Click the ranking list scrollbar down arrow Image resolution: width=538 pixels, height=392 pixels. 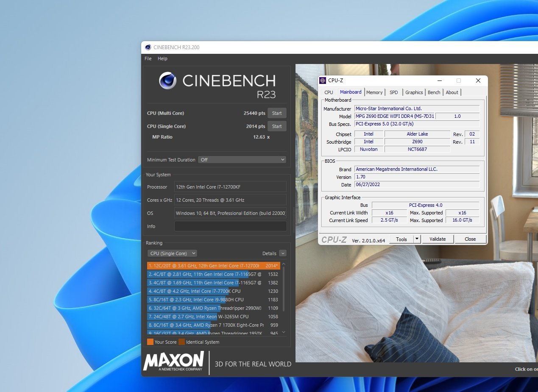point(284,332)
